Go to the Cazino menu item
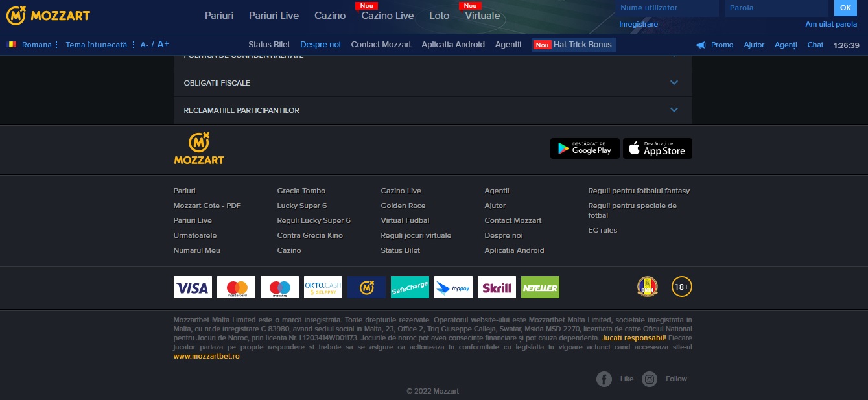Viewport: 868px width, 400px height. click(330, 16)
